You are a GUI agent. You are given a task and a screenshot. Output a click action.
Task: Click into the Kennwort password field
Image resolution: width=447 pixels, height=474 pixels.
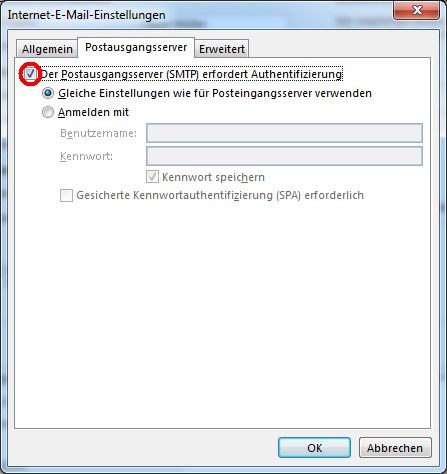284,156
